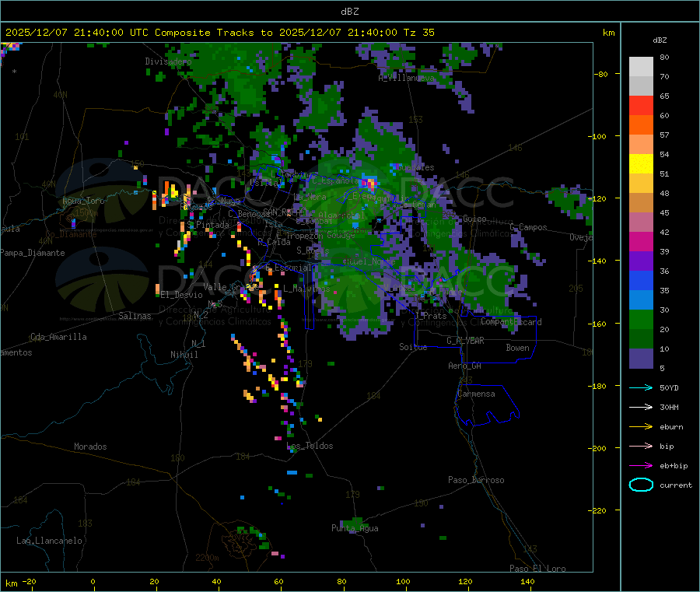Click the 'Lag.Llancanelo' map label

pos(49,541)
